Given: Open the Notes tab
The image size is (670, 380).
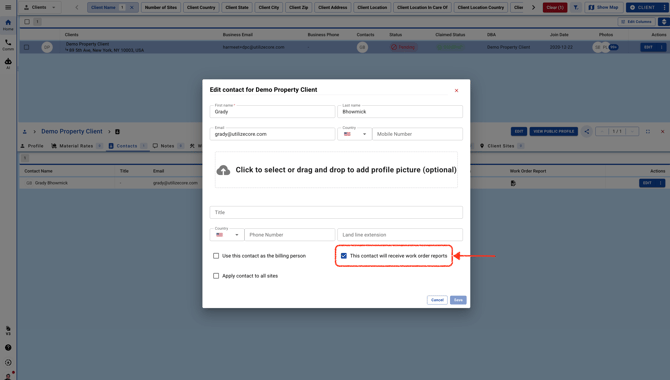Looking at the screenshot, I should click(168, 146).
